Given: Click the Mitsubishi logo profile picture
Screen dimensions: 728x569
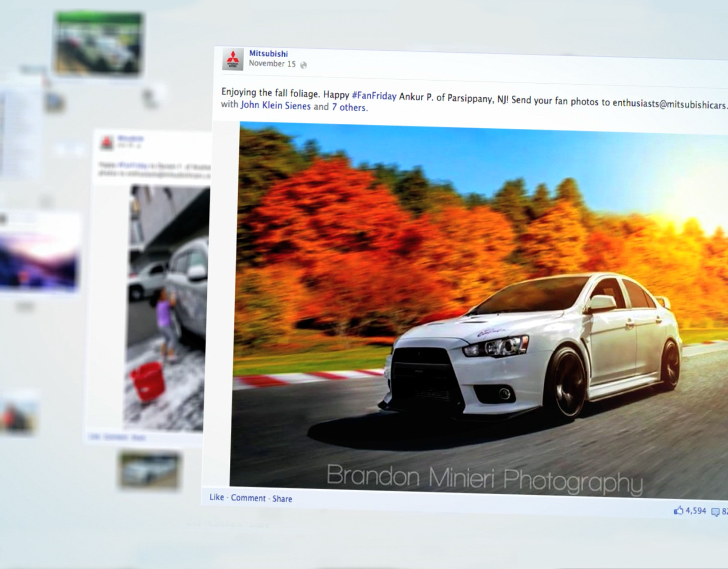Looking at the screenshot, I should (232, 60).
